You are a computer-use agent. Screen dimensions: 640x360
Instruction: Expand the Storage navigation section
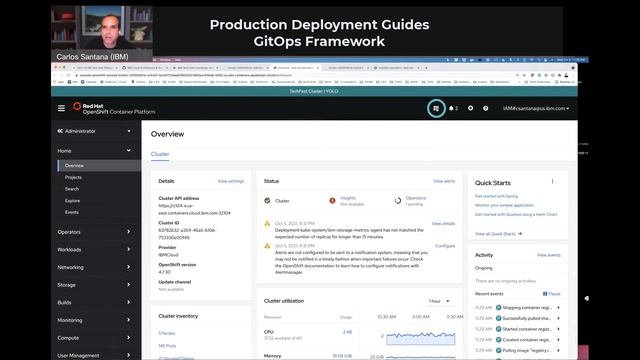95,285
